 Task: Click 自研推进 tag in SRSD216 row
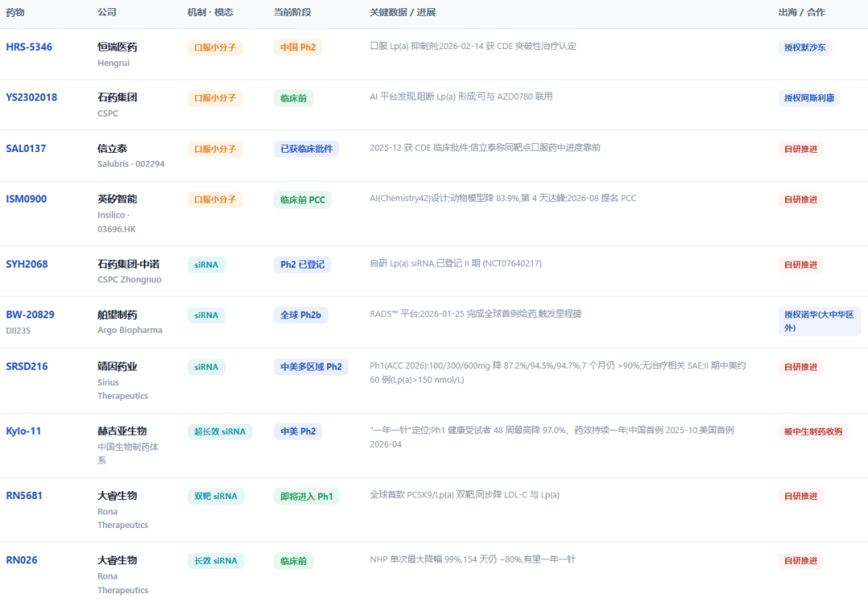point(800,367)
